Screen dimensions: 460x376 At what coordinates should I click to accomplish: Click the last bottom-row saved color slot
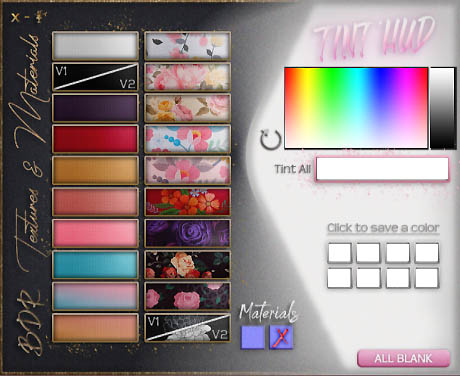[x=427, y=278]
